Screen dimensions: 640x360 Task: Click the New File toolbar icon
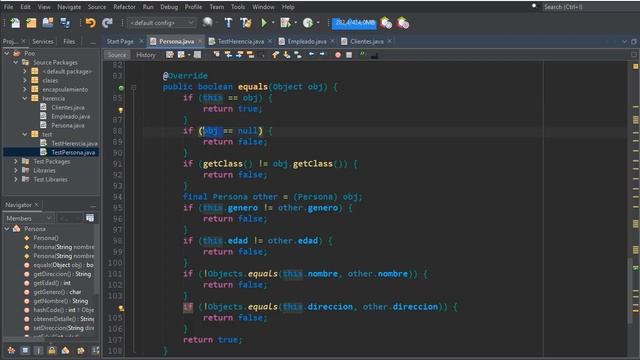click(x=15, y=23)
